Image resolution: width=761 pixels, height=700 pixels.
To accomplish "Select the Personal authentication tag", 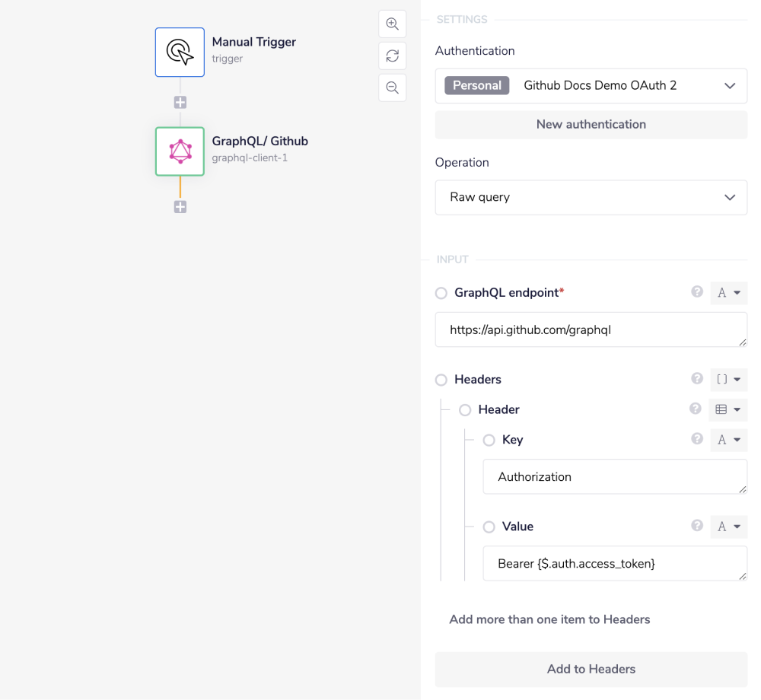I will click(476, 85).
